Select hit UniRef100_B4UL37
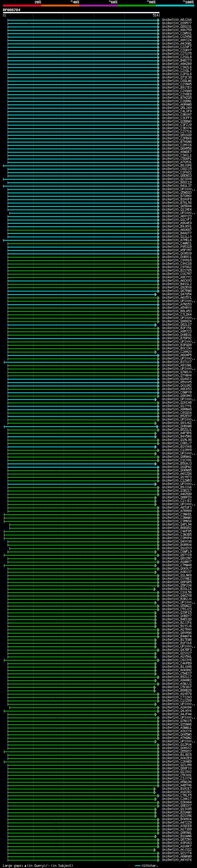Screen dimensions: 197x868 [x=177, y=186]
